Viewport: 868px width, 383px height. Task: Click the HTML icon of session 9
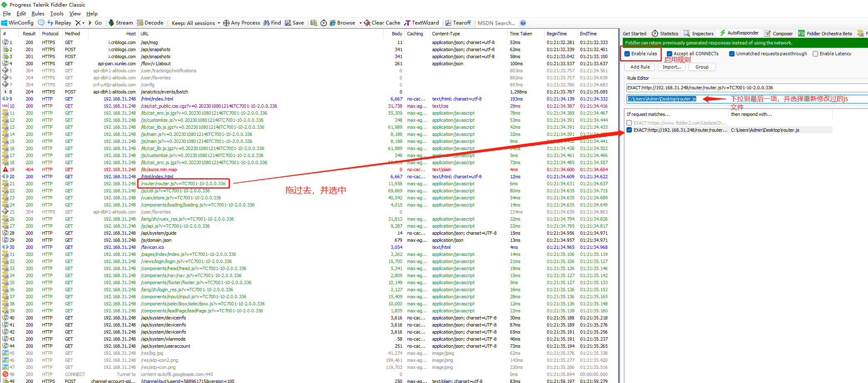(x=5, y=99)
